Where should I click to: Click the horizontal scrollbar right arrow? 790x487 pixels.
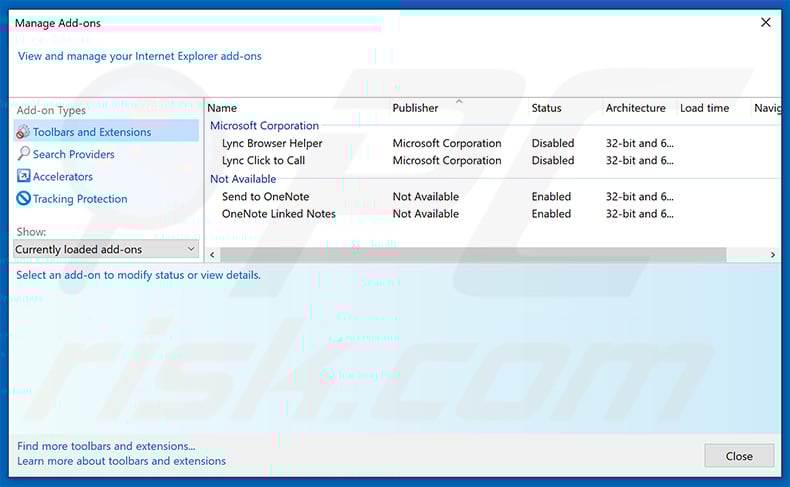773,255
